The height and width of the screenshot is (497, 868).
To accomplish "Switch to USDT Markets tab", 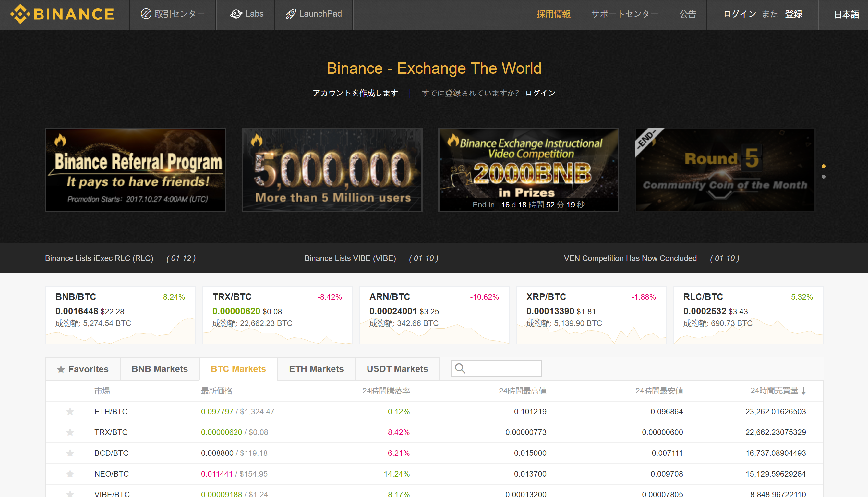I will pyautogui.click(x=397, y=369).
